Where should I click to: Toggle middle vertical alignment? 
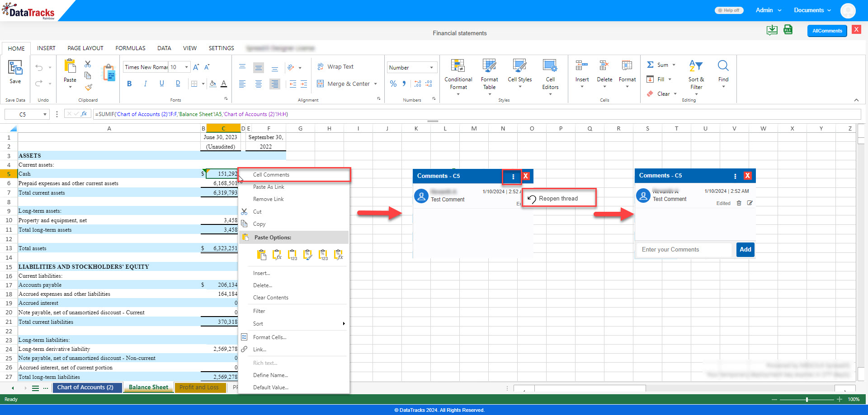(x=258, y=68)
